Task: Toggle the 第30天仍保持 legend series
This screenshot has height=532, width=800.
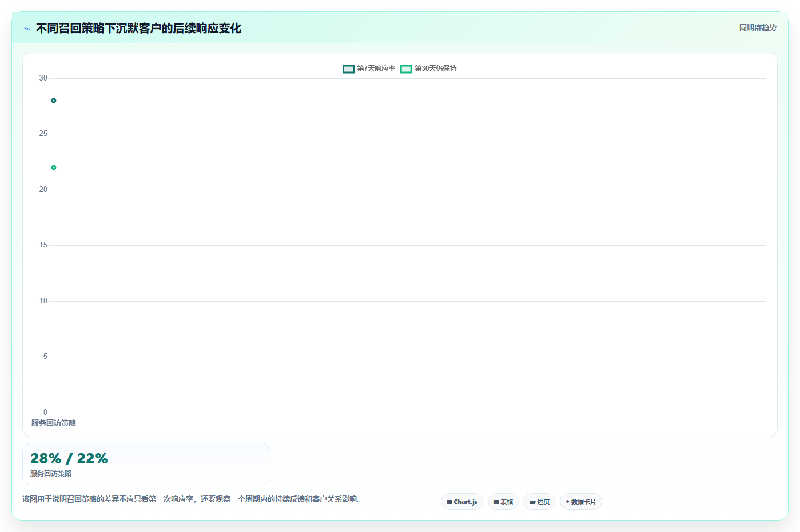Action: coord(428,69)
